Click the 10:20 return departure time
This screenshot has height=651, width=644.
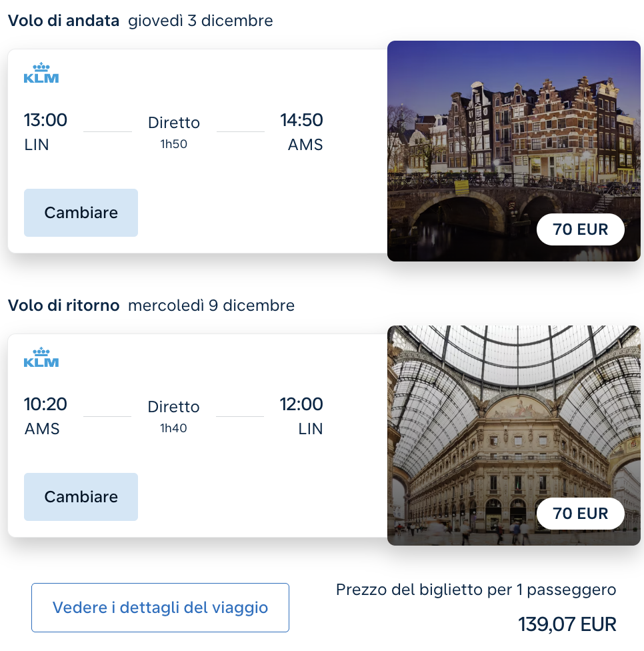click(x=45, y=404)
